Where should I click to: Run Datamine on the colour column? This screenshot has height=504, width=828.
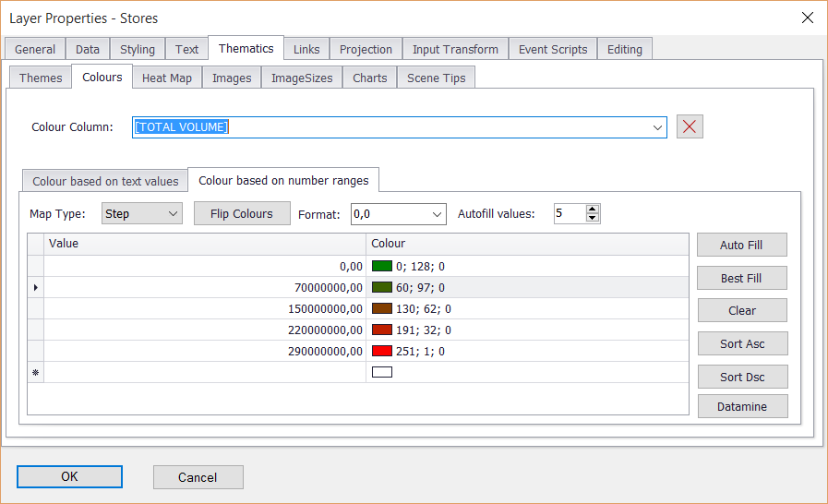click(x=742, y=406)
